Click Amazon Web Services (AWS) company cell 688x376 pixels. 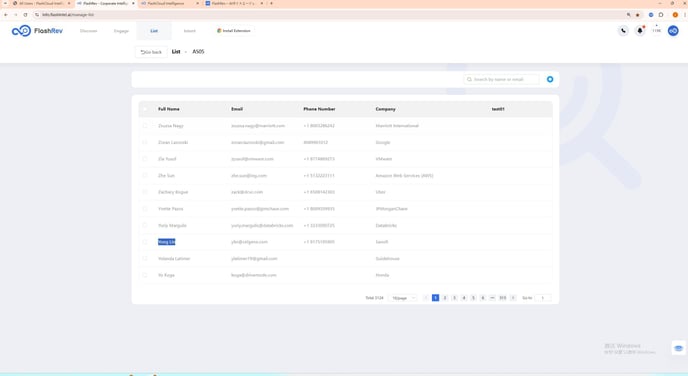tap(404, 175)
